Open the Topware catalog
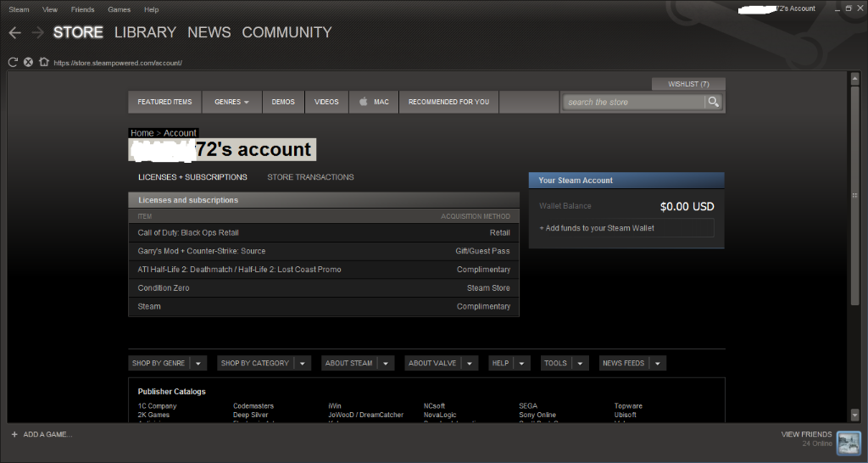This screenshot has width=868, height=463. [x=628, y=406]
